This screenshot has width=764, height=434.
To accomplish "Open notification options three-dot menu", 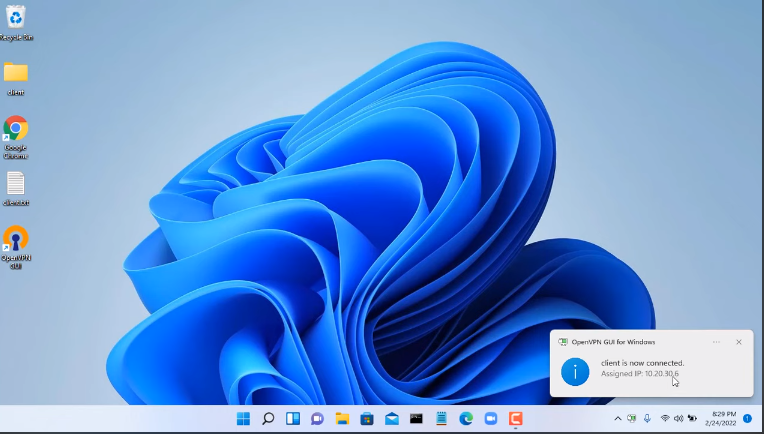I will pyautogui.click(x=716, y=342).
